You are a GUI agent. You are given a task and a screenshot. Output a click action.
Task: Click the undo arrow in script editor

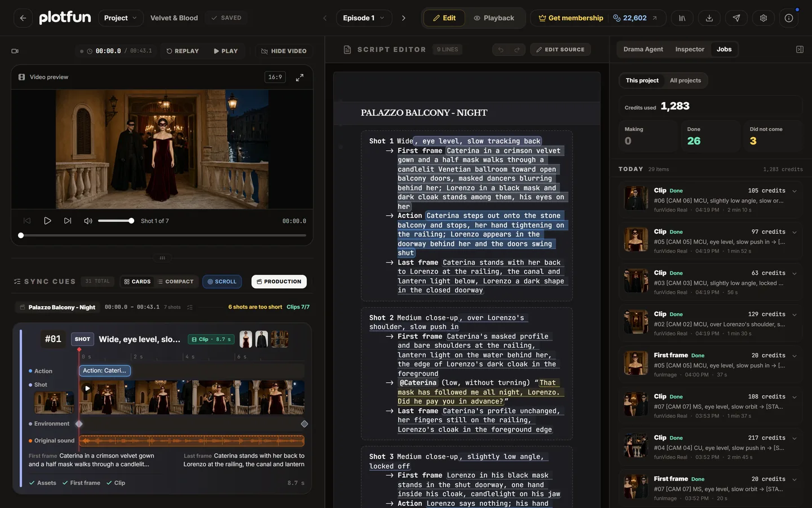[501, 50]
